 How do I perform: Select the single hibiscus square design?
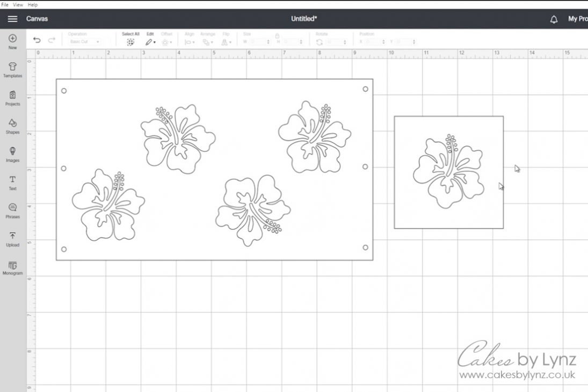point(448,172)
